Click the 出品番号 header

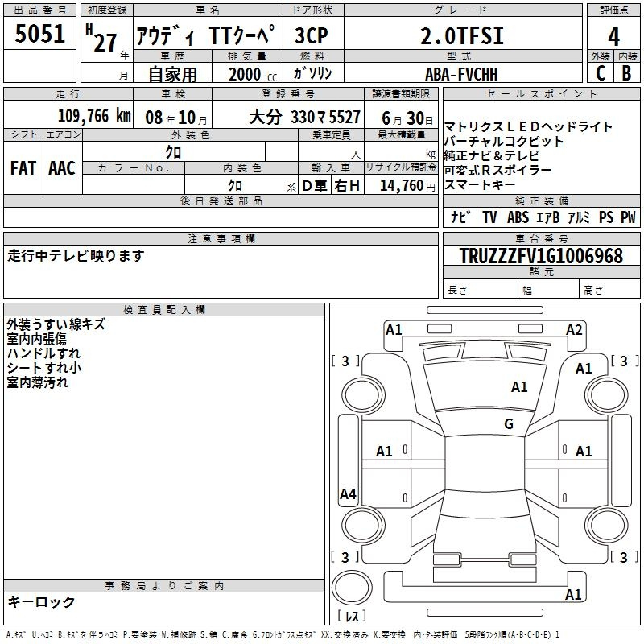(39, 10)
